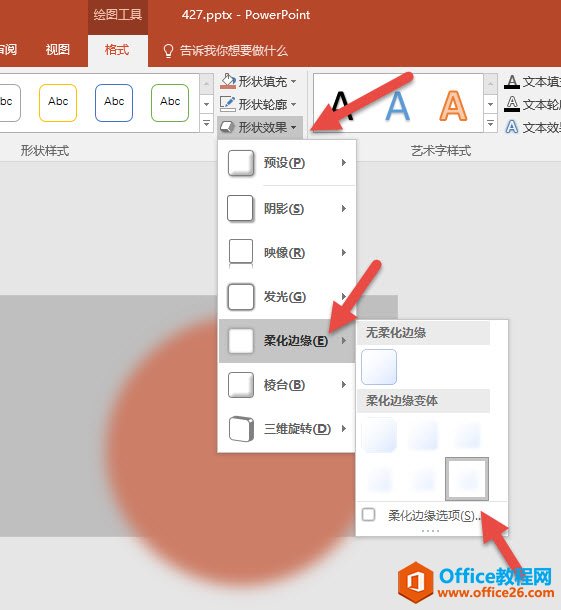Click the 预设 preview icon
Image resolution: width=561 pixels, height=610 pixels.
point(241,163)
